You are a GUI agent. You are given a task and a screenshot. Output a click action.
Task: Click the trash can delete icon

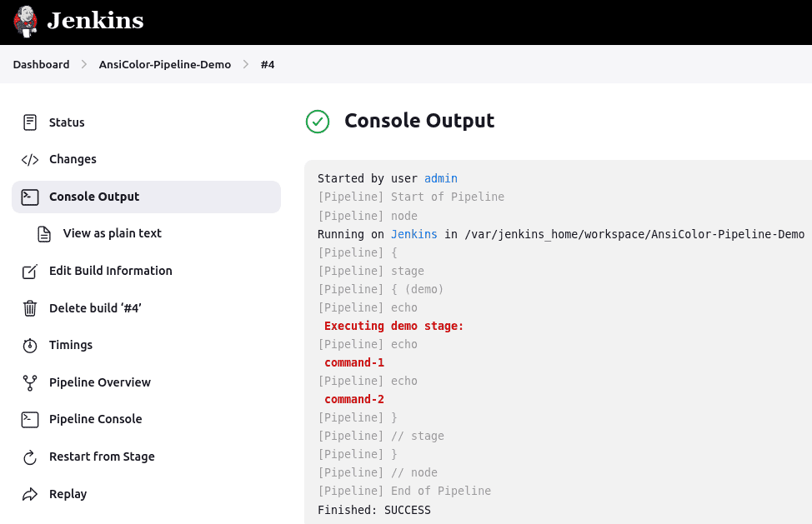(x=30, y=308)
